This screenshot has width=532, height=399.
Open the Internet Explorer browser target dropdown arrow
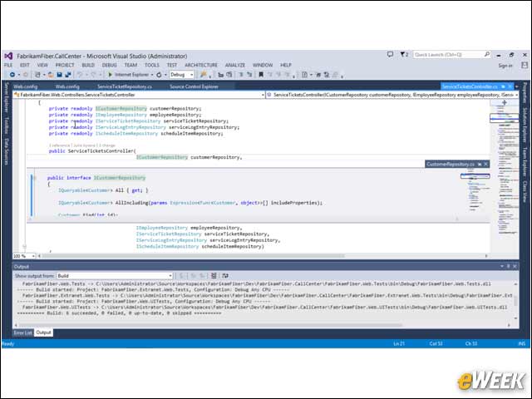[152, 75]
